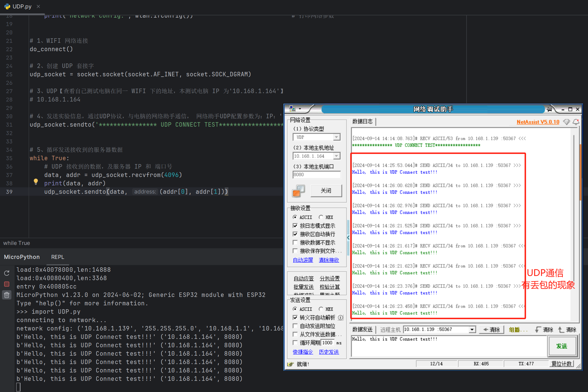Image resolution: width=588 pixels, height=392 pixels.
Task: Open 自动应答 settings link
Action: point(304,278)
